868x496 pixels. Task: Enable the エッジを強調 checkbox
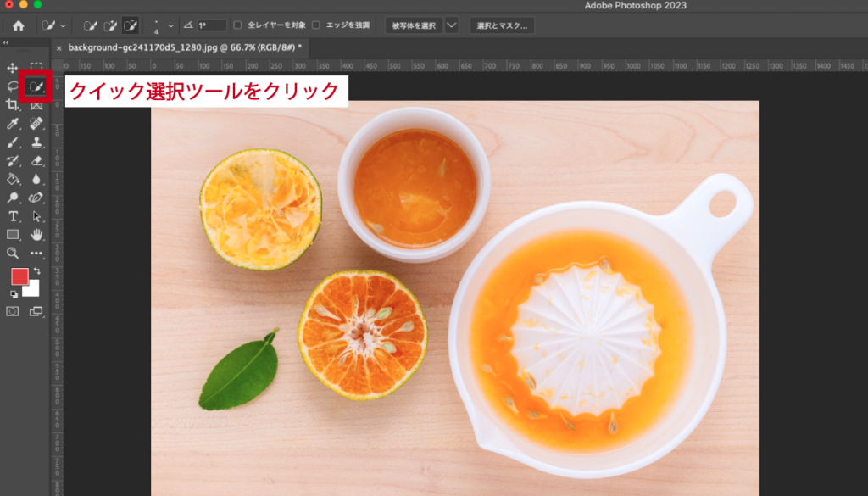pos(317,25)
